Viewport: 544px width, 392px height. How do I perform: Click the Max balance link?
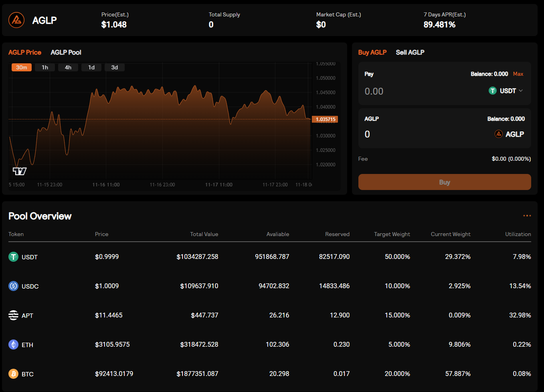pyautogui.click(x=518, y=74)
